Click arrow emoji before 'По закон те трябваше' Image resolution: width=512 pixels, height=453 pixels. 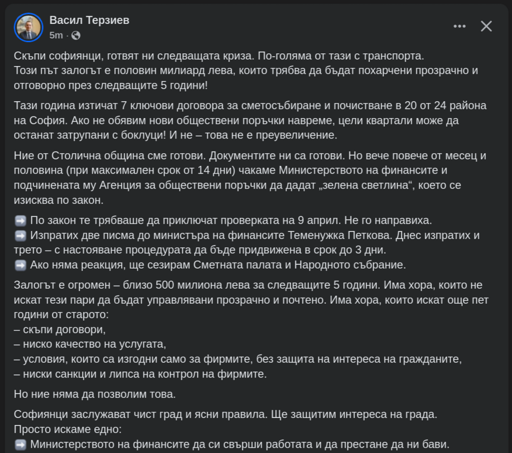pyautogui.click(x=20, y=221)
